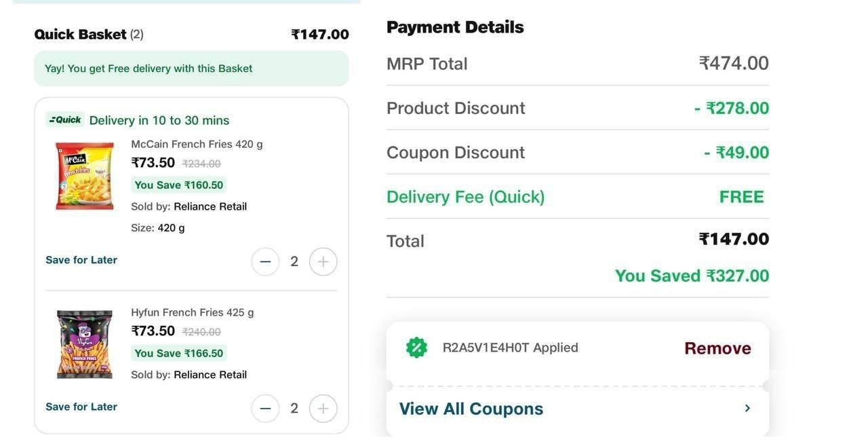
Task: Open McCain French Fries 420 g product title
Action: coord(197,144)
